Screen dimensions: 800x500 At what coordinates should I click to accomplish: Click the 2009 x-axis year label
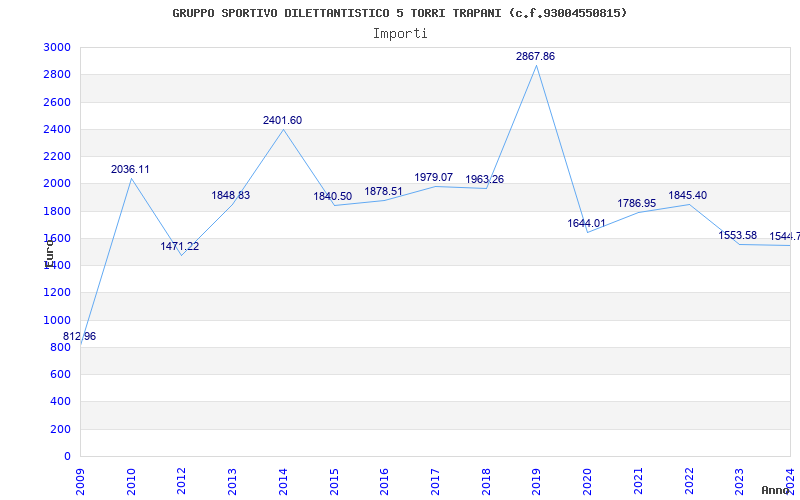80,481
